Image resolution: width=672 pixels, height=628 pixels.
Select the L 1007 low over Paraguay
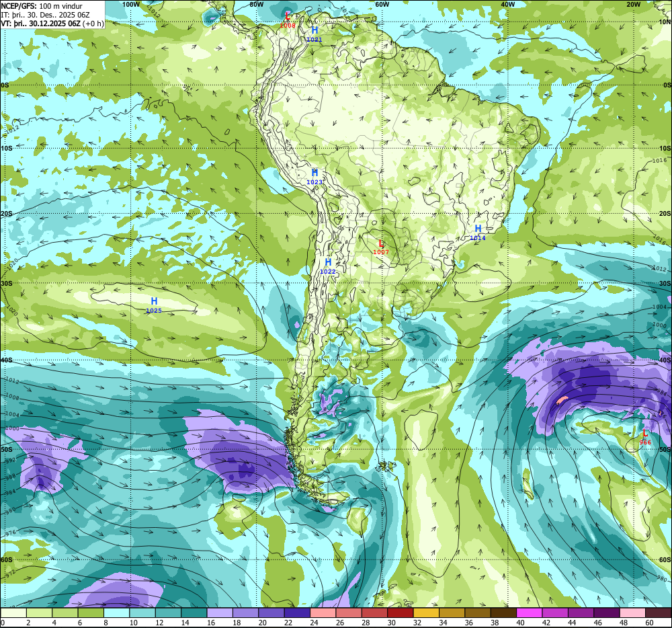click(x=380, y=247)
